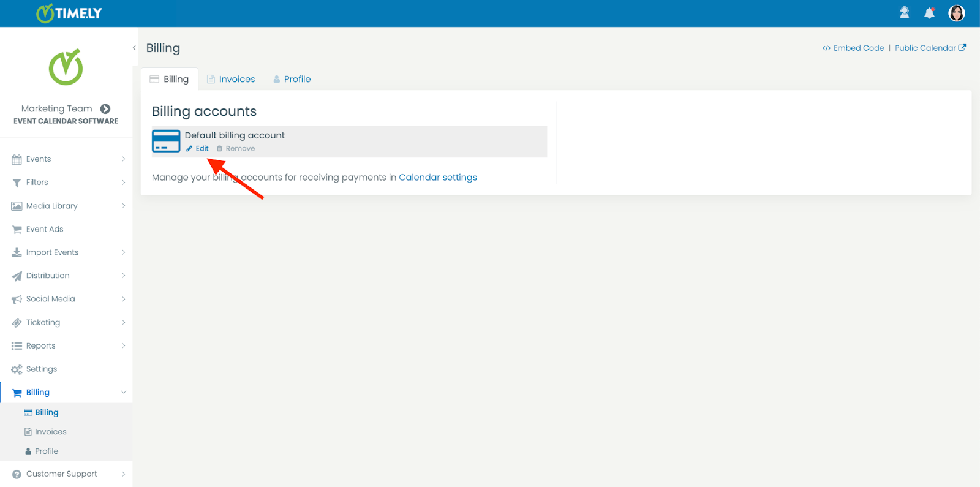Click the sidebar Invoices document icon
Image resolution: width=980 pixels, height=487 pixels.
click(28, 432)
